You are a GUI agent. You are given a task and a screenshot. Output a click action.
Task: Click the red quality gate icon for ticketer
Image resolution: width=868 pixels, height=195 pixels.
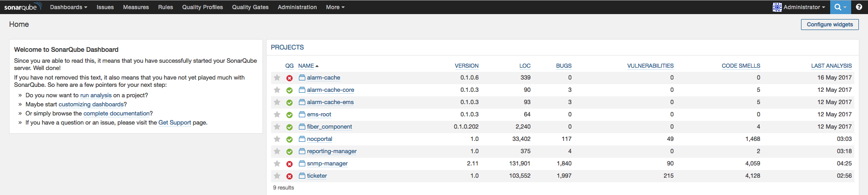289,176
